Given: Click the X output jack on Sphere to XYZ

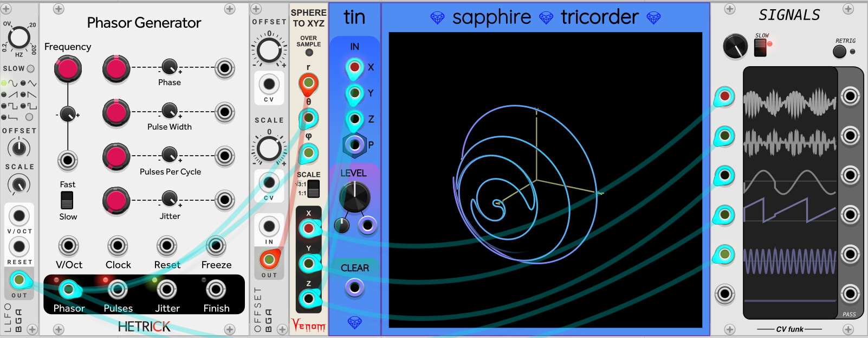Looking at the screenshot, I should click(x=308, y=228).
